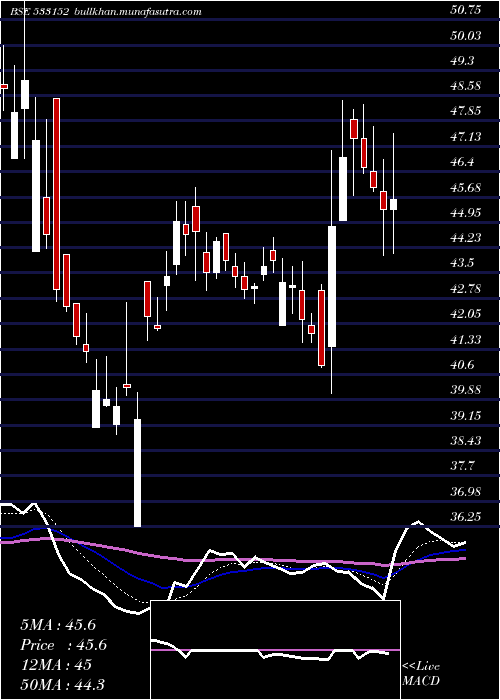The image size is (500, 700).
Task: Click the 46.4 price axis label
Action: click(462, 162)
